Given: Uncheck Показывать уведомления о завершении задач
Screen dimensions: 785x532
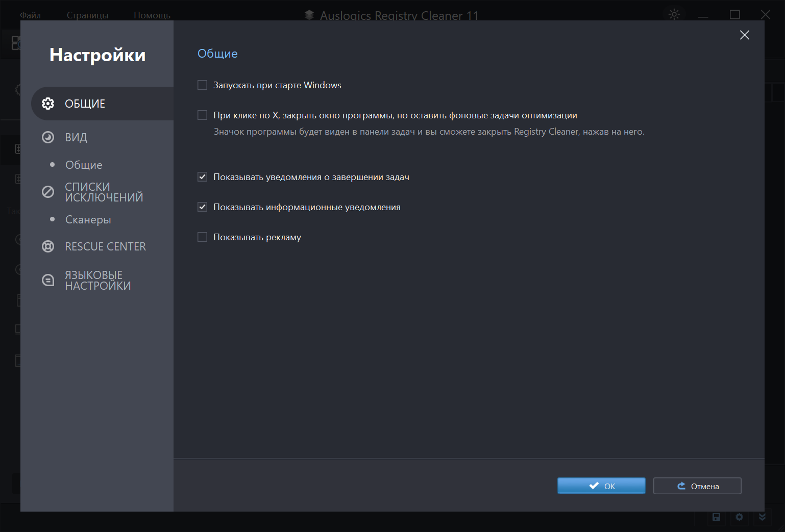Looking at the screenshot, I should click(x=203, y=177).
